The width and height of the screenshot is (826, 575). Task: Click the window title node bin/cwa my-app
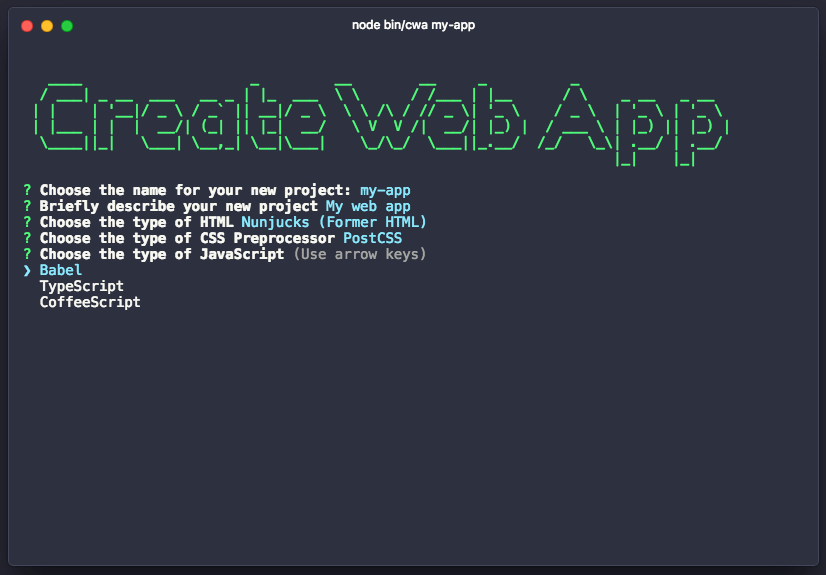pyautogui.click(x=414, y=25)
